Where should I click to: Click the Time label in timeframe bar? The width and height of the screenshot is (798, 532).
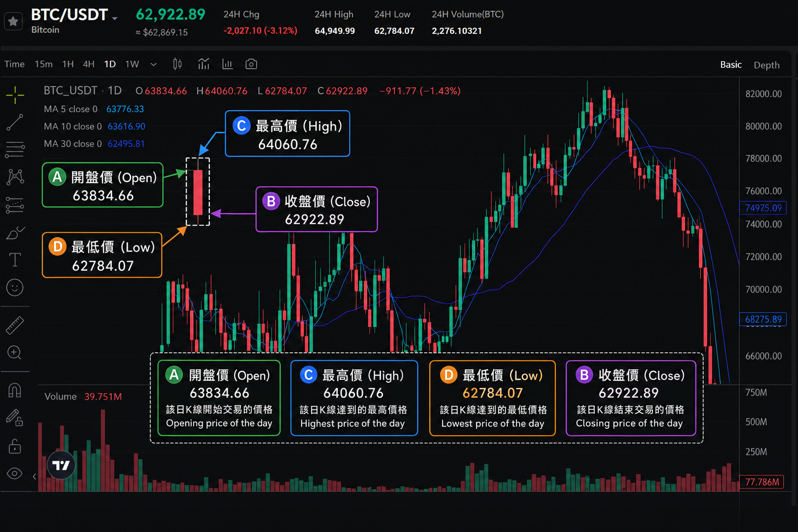(15, 64)
